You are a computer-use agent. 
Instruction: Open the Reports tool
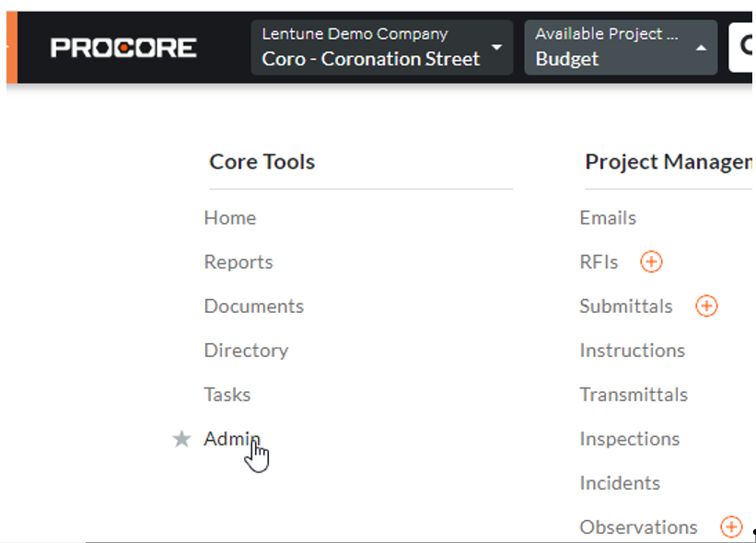click(238, 262)
